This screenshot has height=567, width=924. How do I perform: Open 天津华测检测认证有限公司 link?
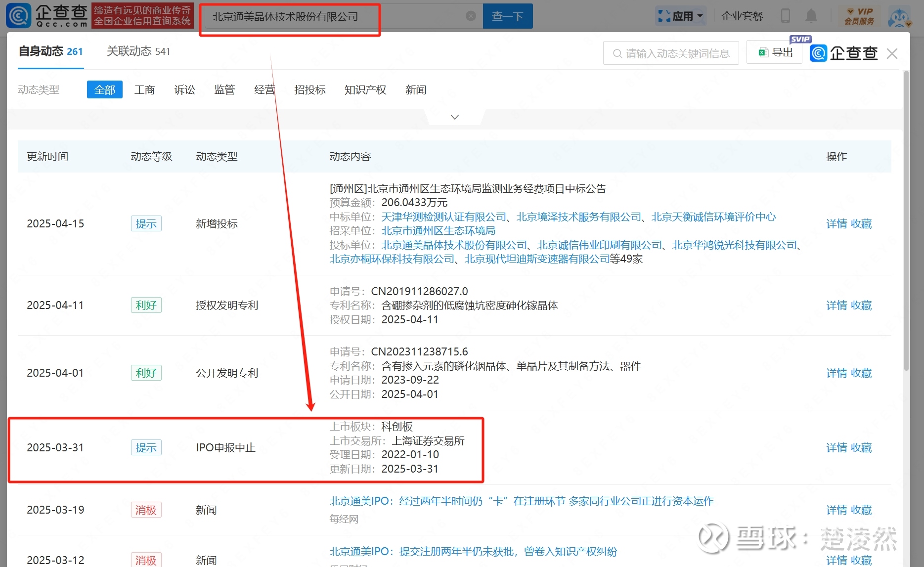[x=444, y=217]
